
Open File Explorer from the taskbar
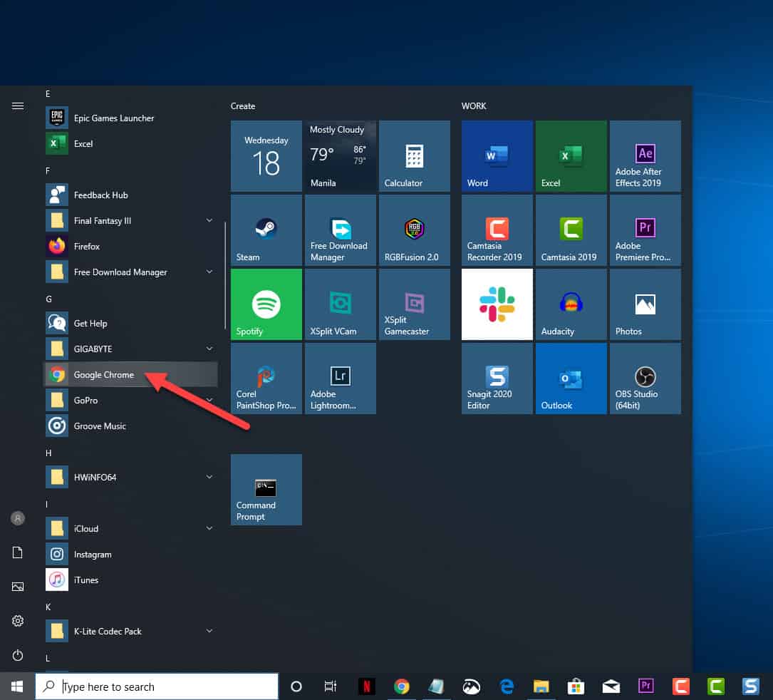[541, 686]
